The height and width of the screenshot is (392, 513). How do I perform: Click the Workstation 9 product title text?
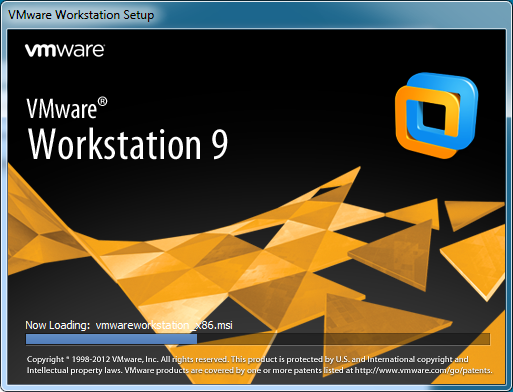click(x=128, y=144)
